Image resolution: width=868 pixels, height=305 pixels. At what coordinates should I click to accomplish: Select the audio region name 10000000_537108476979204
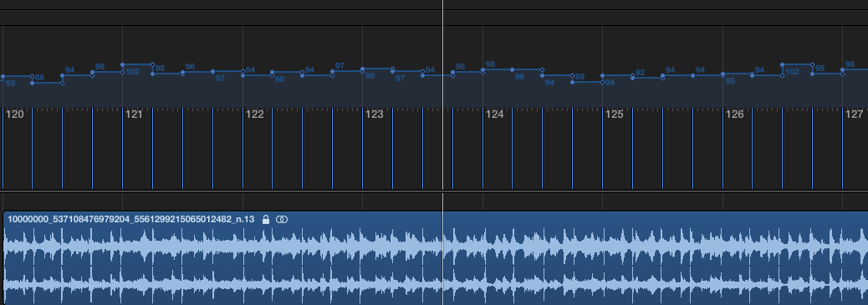(130, 219)
